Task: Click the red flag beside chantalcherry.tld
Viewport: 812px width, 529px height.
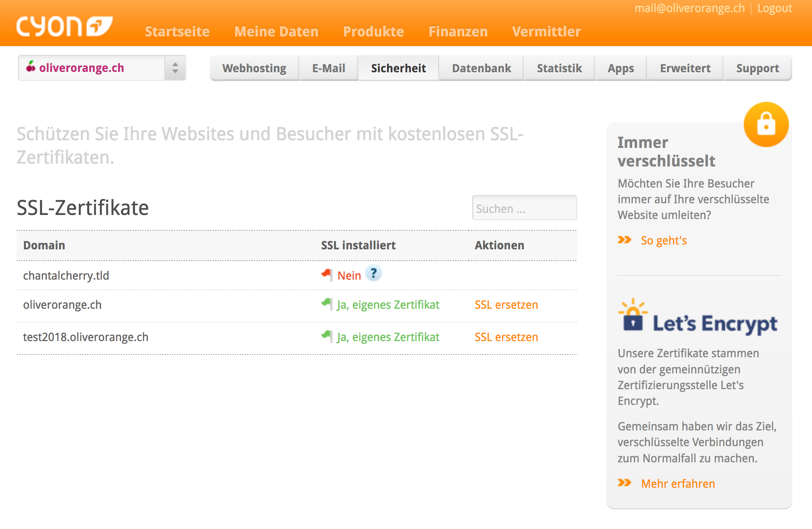Action: 327,274
